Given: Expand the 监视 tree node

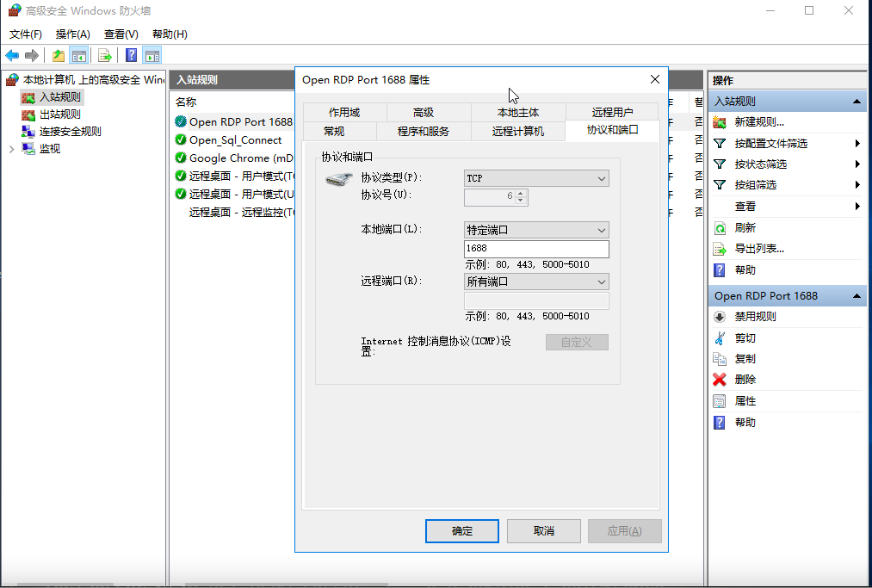Looking at the screenshot, I should [x=12, y=149].
